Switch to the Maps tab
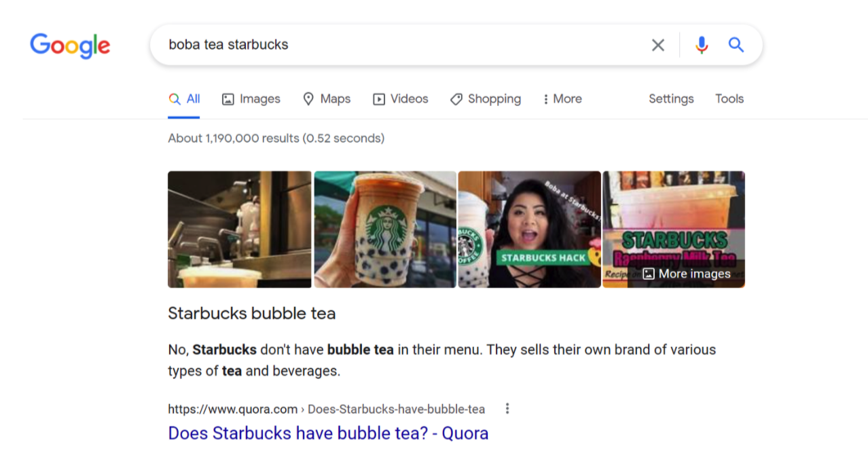 327,99
